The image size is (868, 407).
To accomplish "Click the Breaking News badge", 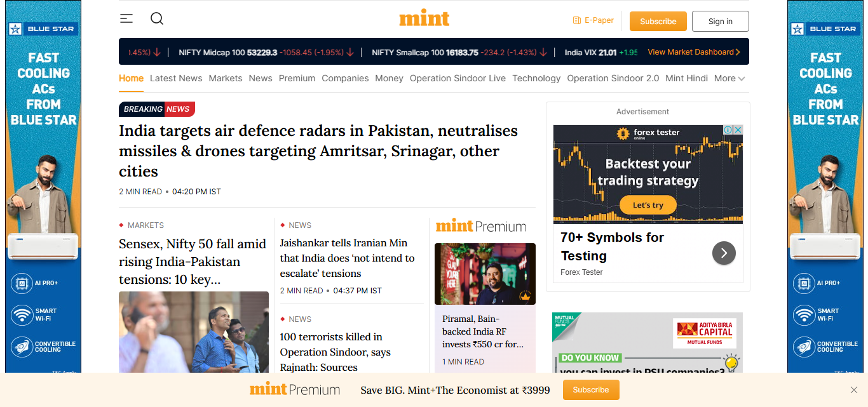I will (x=157, y=109).
